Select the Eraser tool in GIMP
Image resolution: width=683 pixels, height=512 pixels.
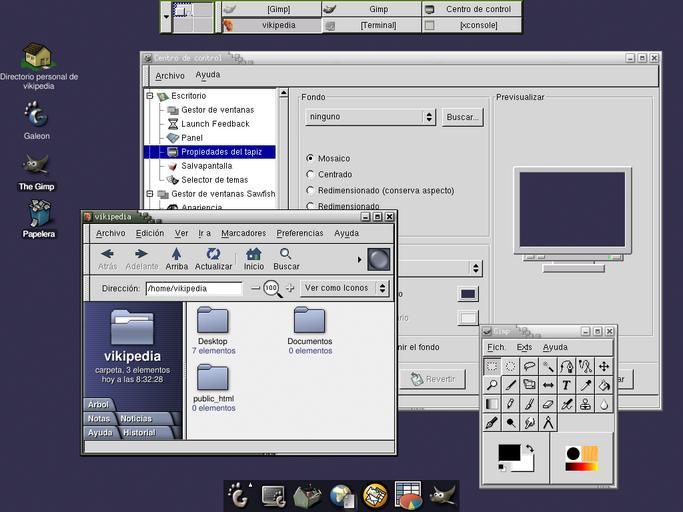(x=547, y=404)
